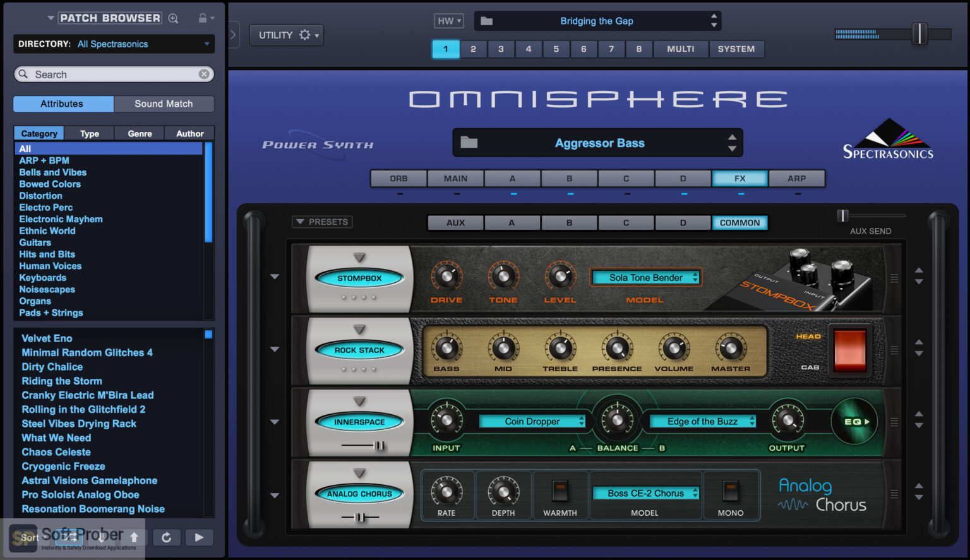Open the Utility gear menu
This screenshot has width=970, height=560.
(286, 35)
